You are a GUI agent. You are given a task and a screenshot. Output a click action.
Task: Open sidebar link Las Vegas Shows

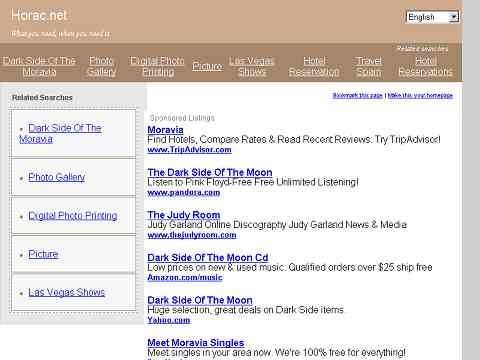[x=66, y=292]
